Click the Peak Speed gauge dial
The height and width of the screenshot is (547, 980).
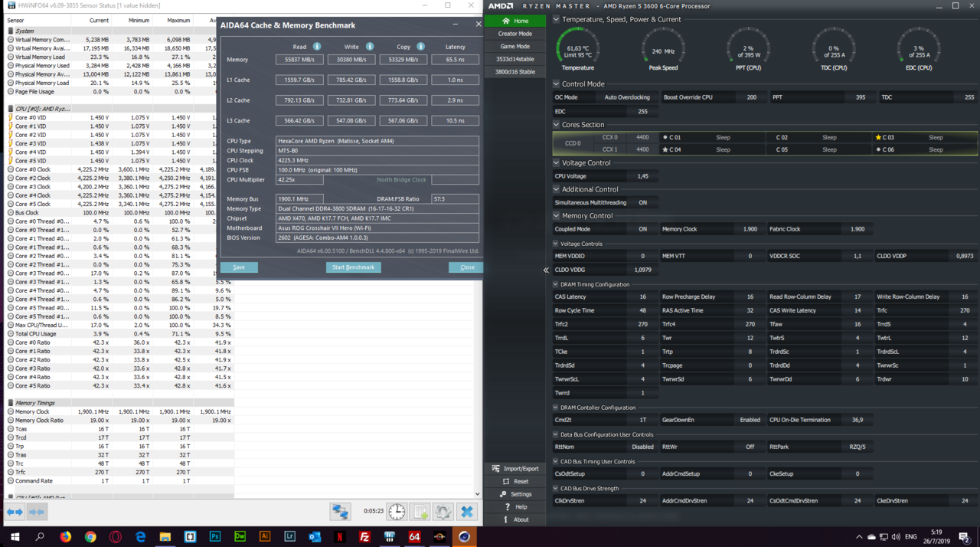point(663,49)
